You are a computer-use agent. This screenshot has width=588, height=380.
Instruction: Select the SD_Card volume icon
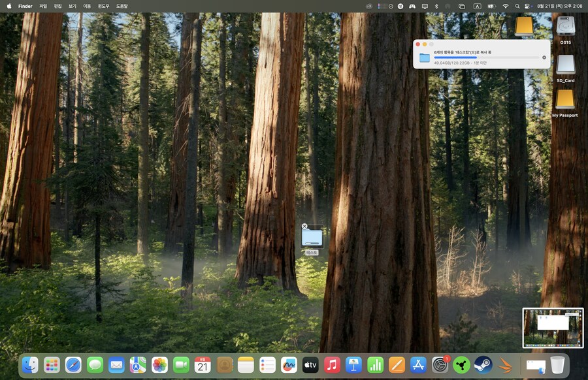566,65
